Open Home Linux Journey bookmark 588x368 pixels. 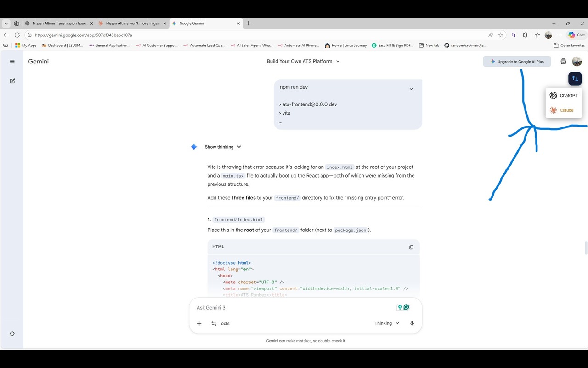click(345, 46)
